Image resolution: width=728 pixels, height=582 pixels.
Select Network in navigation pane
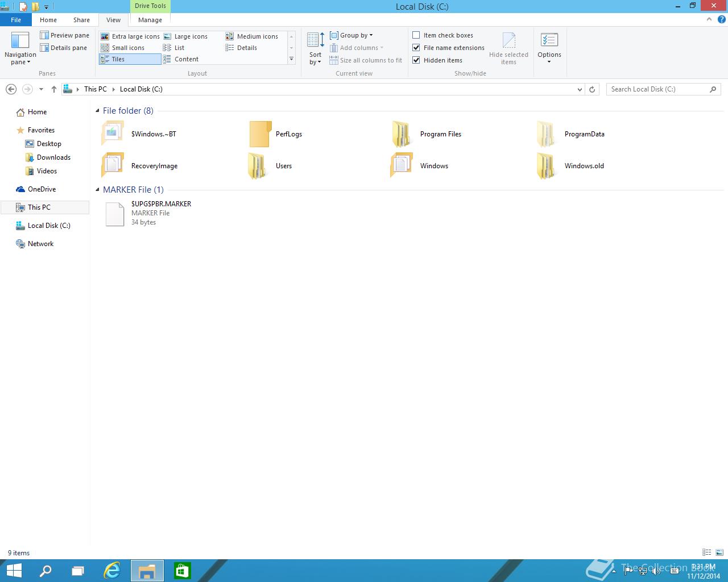coord(40,244)
